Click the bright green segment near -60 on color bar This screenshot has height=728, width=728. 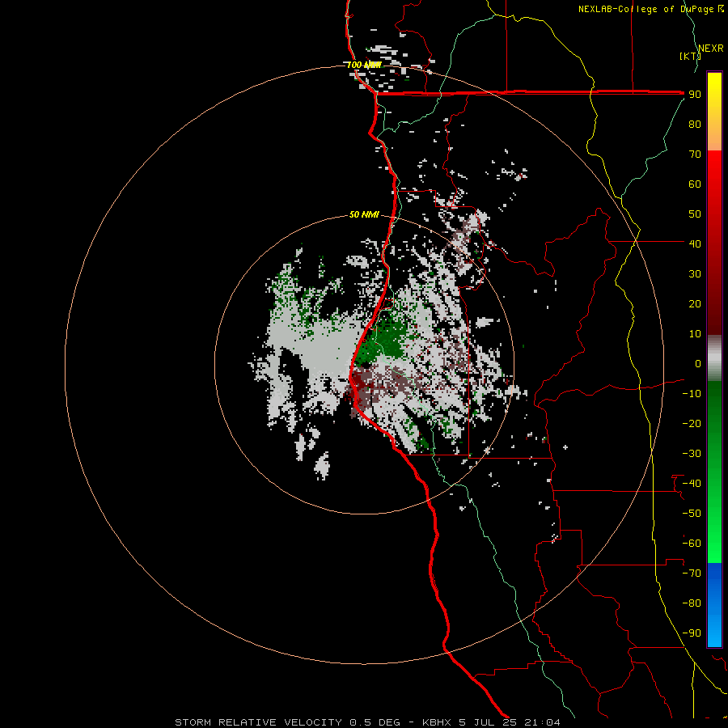tap(714, 545)
